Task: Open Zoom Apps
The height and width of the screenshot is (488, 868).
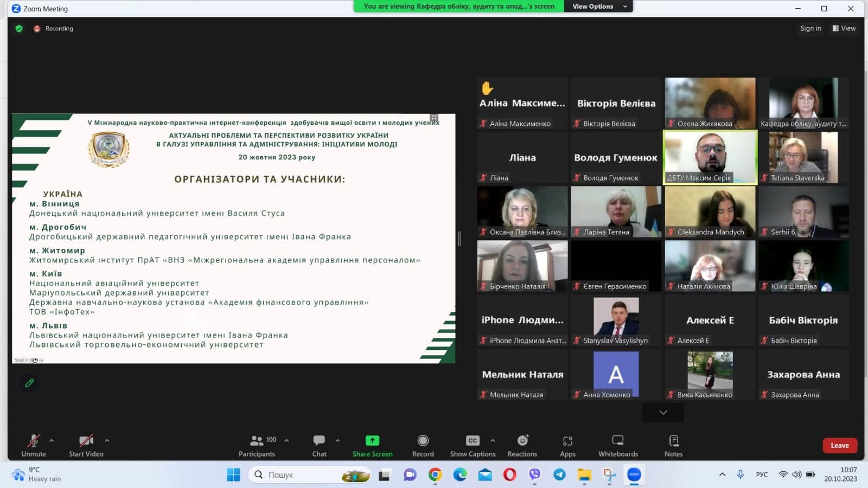Action: point(567,445)
